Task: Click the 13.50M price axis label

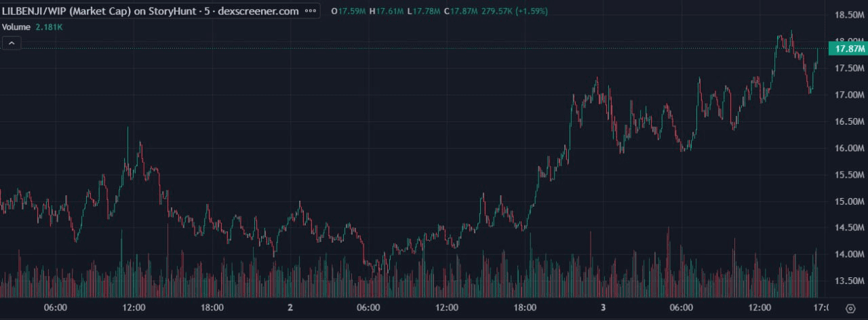Action: coord(850,281)
